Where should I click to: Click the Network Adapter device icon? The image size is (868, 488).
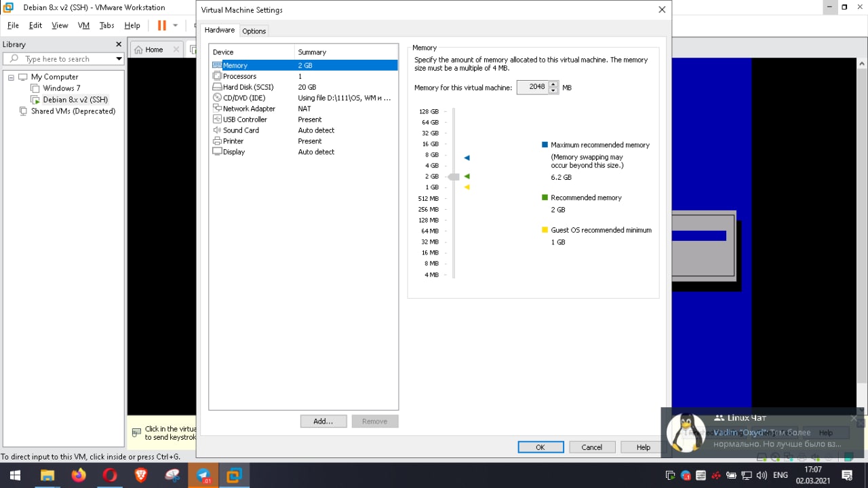click(x=217, y=109)
